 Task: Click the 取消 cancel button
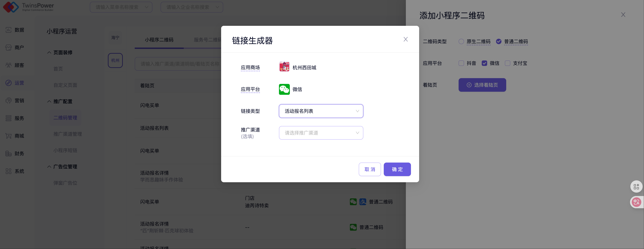369,169
